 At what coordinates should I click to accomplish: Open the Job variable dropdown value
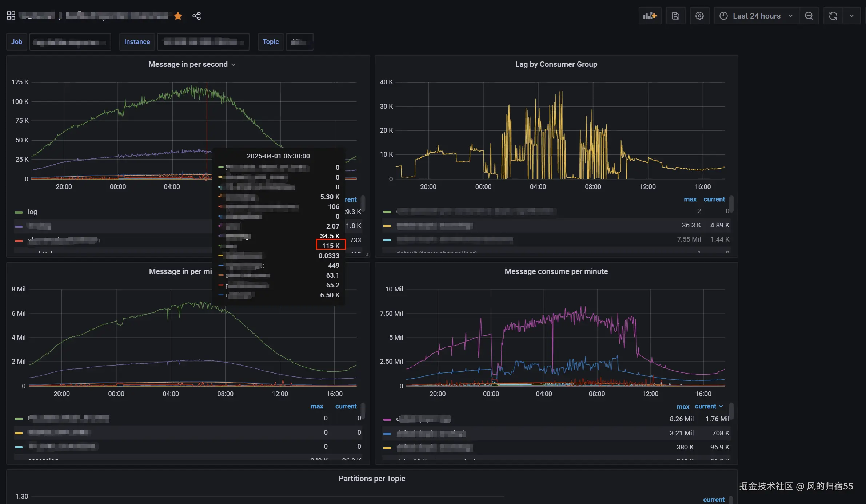[x=70, y=42]
